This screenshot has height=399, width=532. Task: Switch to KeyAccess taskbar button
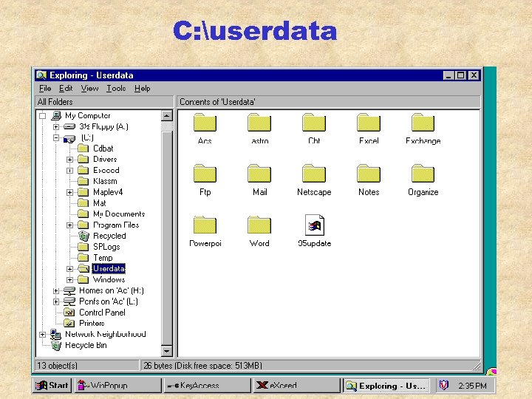tap(208, 386)
